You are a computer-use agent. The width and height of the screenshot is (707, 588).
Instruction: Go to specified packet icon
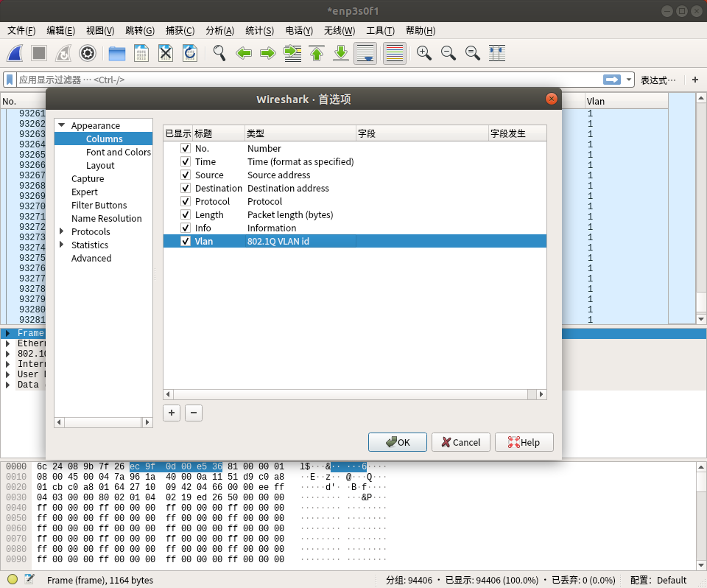[x=292, y=53]
